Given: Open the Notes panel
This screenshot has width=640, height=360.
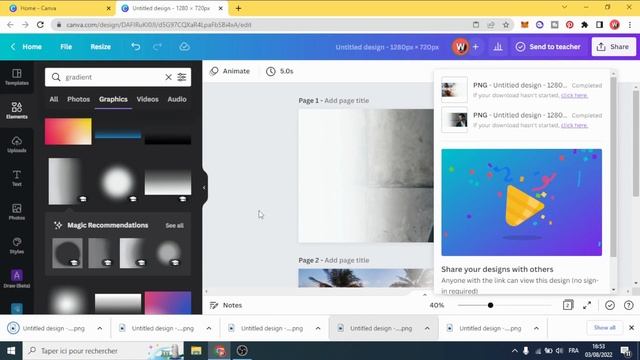Looking at the screenshot, I should pos(226,305).
